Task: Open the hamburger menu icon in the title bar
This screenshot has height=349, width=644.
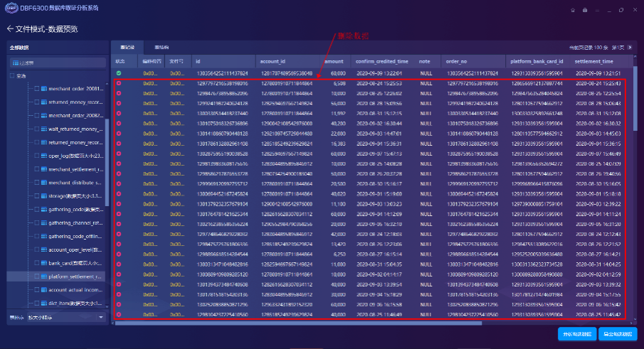Action: [x=597, y=10]
